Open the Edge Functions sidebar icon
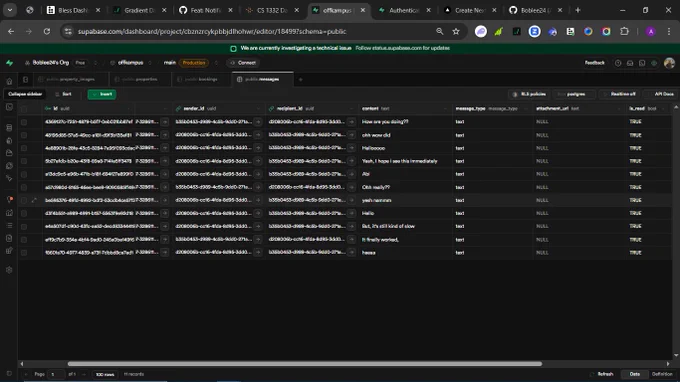Screen dimensions: 680x382 (9, 166)
